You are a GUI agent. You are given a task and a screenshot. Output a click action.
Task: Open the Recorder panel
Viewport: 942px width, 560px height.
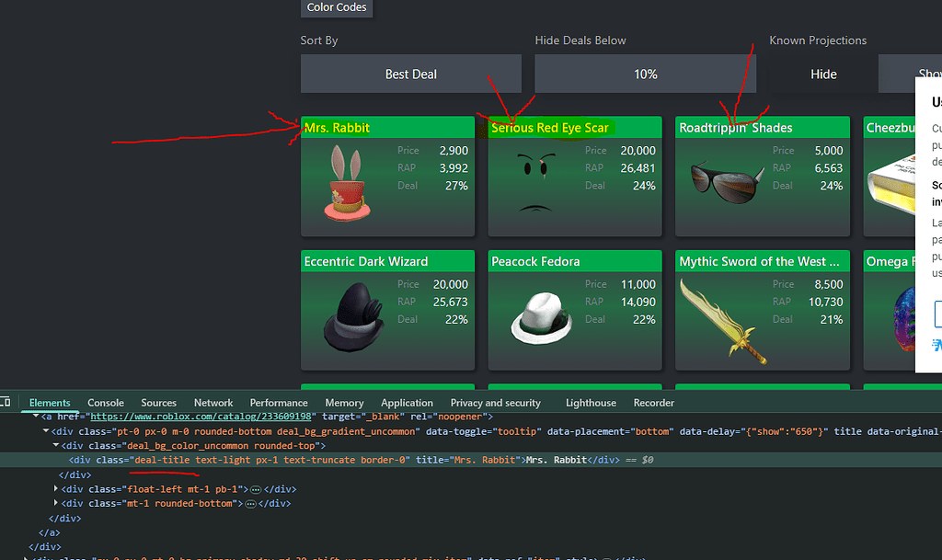click(x=653, y=402)
